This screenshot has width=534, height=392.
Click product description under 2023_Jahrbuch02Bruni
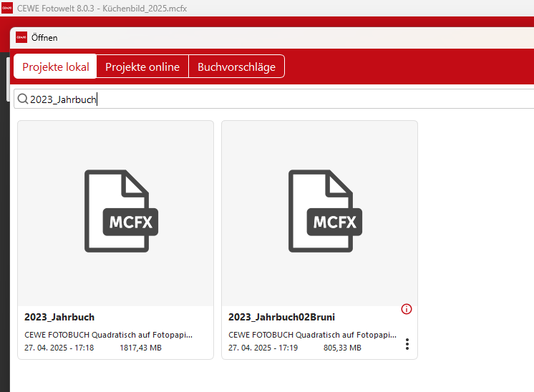[312, 335]
